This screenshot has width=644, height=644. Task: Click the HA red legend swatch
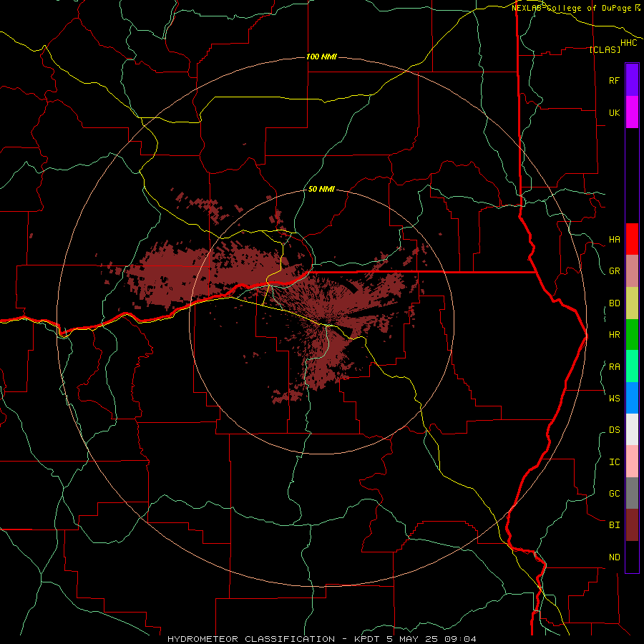632,239
